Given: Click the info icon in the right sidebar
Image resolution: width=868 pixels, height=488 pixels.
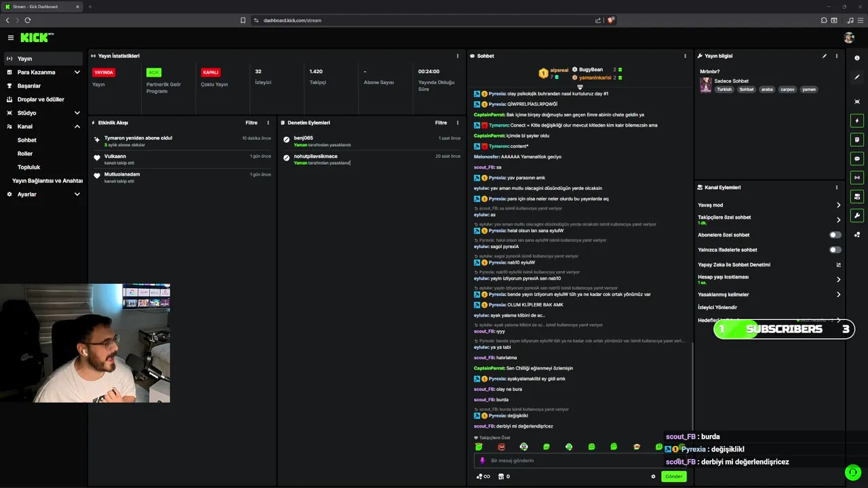Looking at the screenshot, I should [x=857, y=58].
